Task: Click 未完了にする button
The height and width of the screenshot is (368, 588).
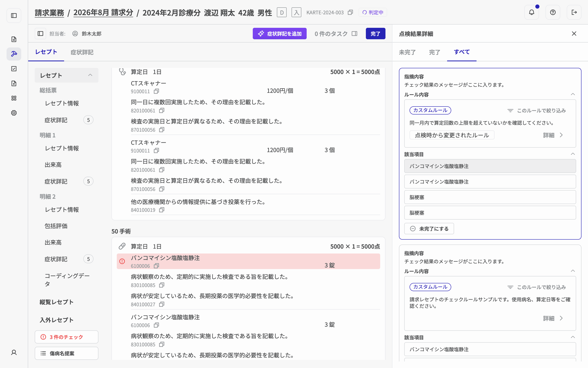Action: click(x=429, y=229)
